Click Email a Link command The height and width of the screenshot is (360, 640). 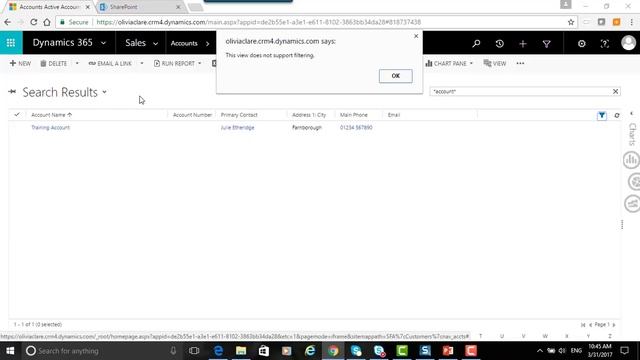pos(110,63)
